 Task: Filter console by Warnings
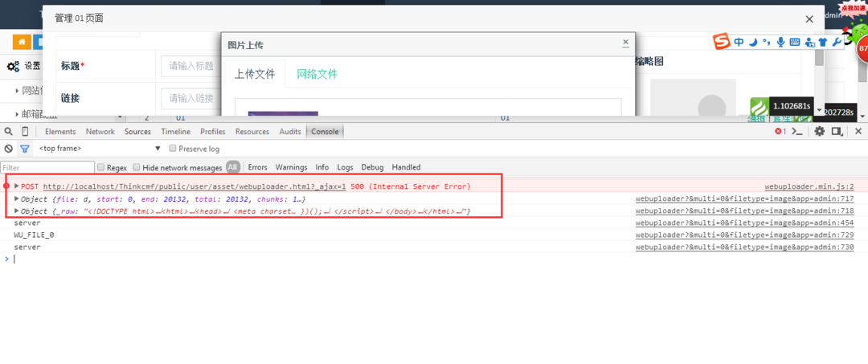click(291, 167)
